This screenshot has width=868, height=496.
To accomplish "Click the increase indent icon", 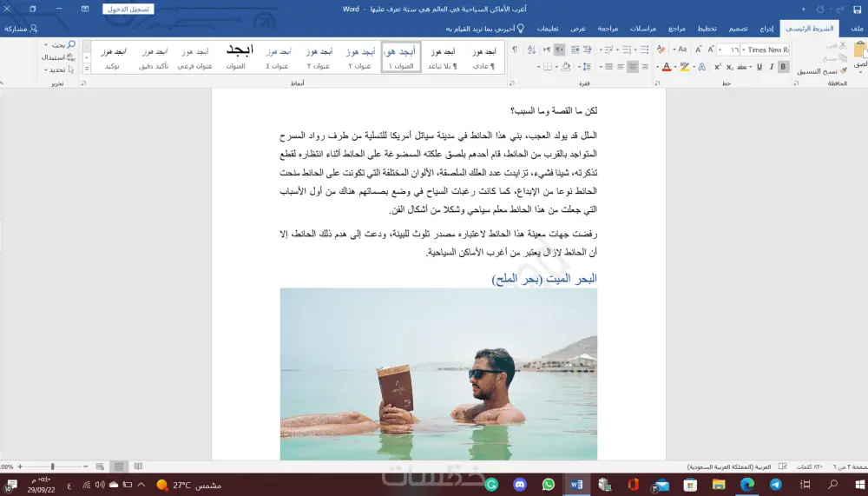I will coord(575,50).
